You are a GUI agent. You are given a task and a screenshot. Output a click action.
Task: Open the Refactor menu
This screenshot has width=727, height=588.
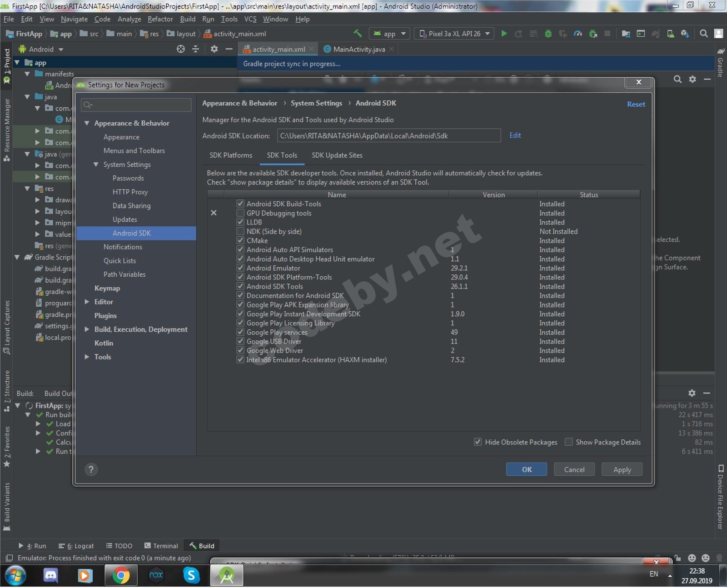click(160, 19)
